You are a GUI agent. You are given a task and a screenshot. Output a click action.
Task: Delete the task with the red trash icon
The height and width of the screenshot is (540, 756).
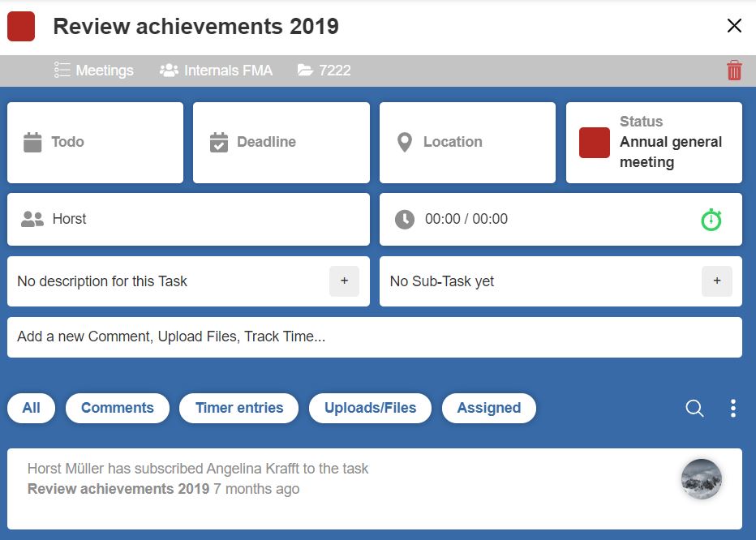734,71
